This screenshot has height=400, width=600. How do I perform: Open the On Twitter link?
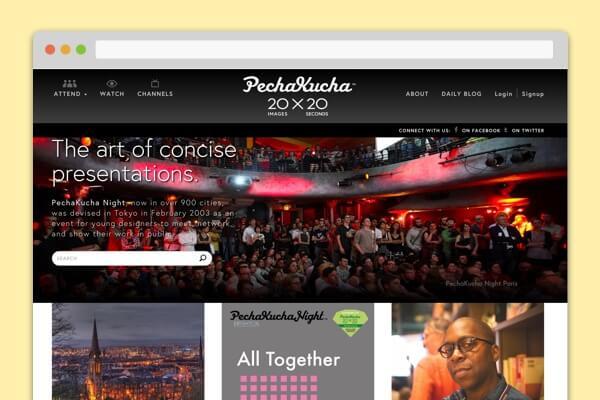click(x=528, y=131)
